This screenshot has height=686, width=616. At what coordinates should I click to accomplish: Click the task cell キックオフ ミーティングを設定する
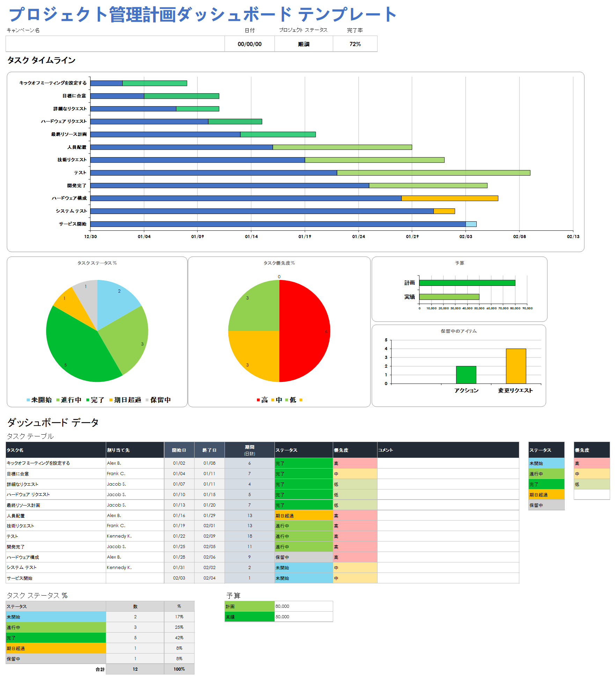click(56, 463)
